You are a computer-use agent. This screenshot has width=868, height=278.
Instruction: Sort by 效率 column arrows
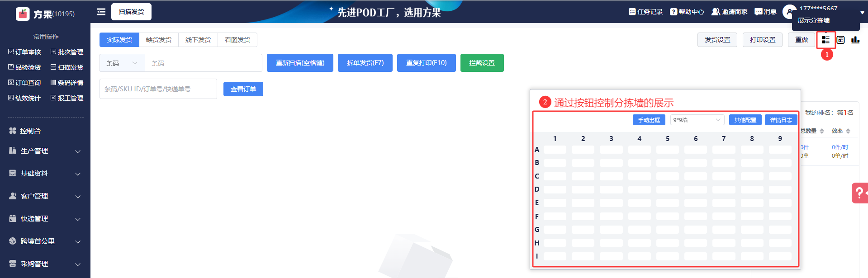pos(848,131)
